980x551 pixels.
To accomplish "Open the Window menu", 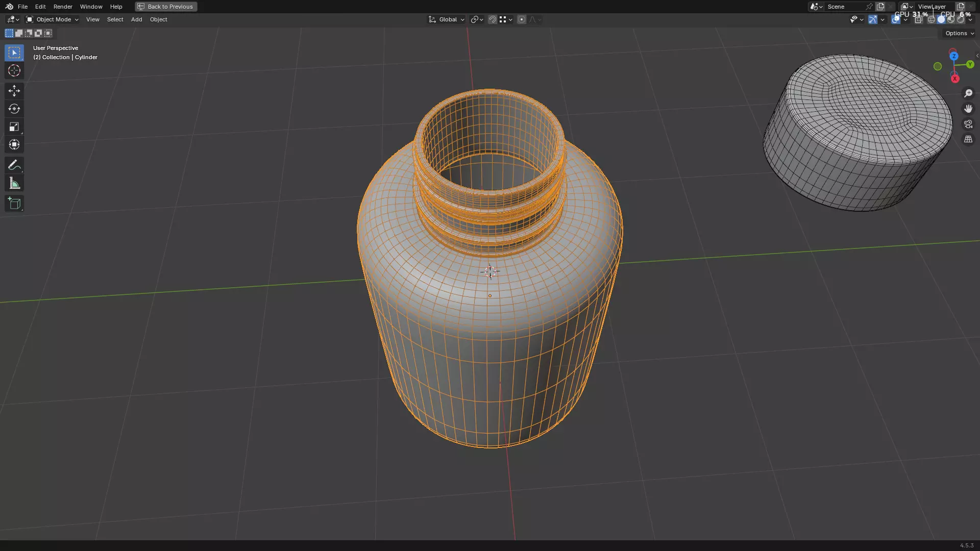I will click(x=91, y=7).
